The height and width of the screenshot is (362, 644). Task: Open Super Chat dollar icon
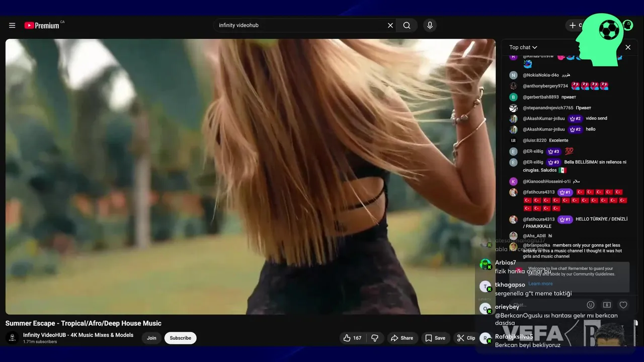point(607,305)
